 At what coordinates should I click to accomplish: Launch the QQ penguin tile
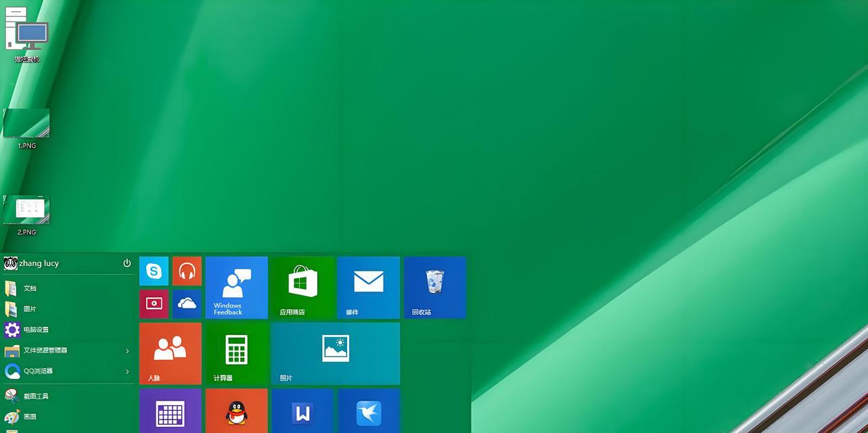coord(237,411)
